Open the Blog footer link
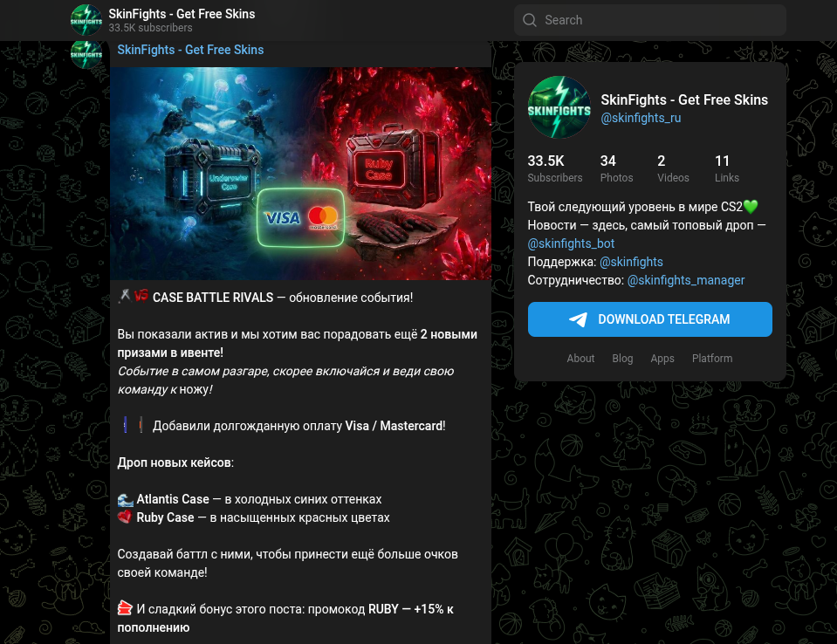 click(x=622, y=359)
